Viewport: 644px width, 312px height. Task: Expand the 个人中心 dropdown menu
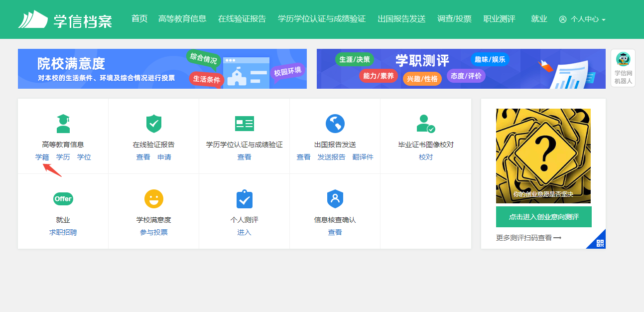coord(582,19)
